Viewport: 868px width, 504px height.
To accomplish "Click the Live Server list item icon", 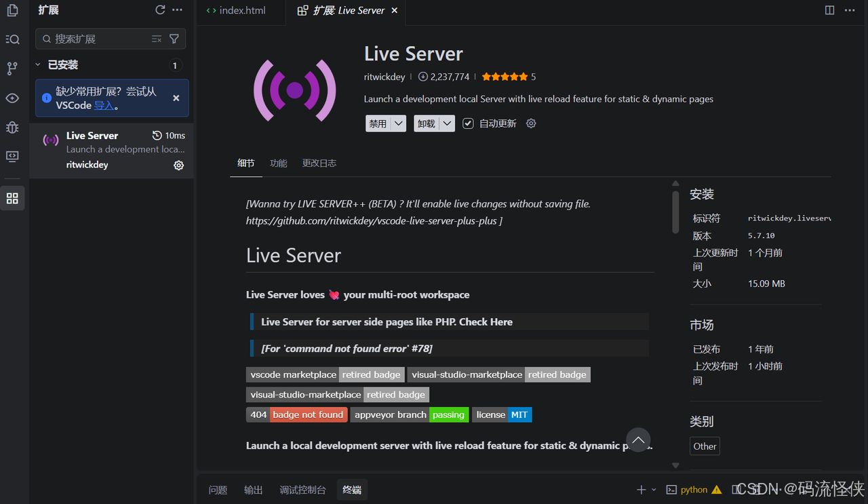I will pyautogui.click(x=51, y=140).
